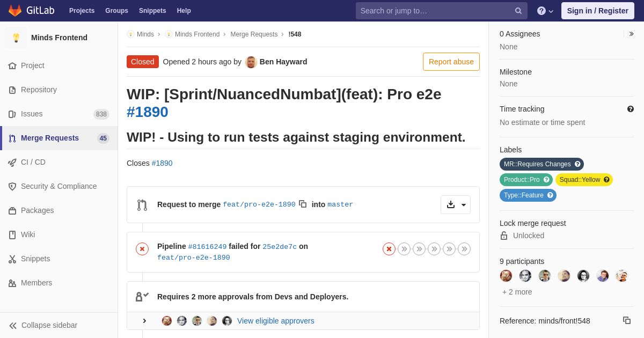Click the approvals required icon
Screen dimensions: 644x338
(142, 296)
